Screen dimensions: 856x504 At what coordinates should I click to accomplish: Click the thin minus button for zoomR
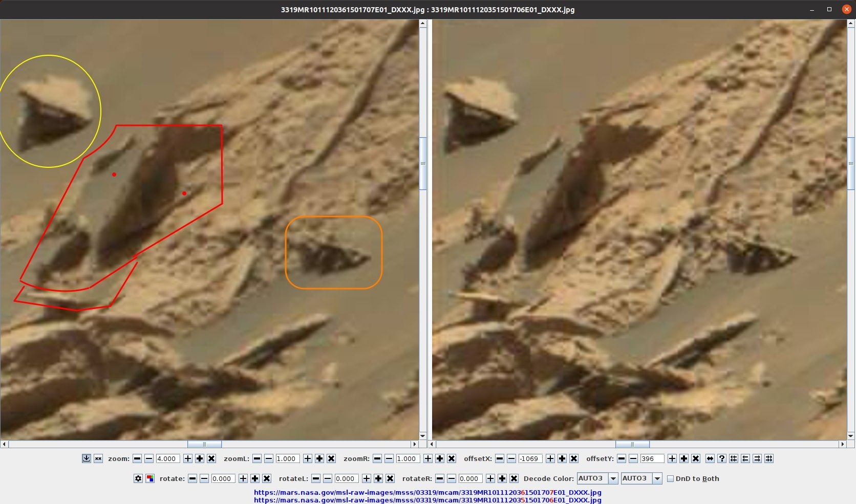[389, 458]
